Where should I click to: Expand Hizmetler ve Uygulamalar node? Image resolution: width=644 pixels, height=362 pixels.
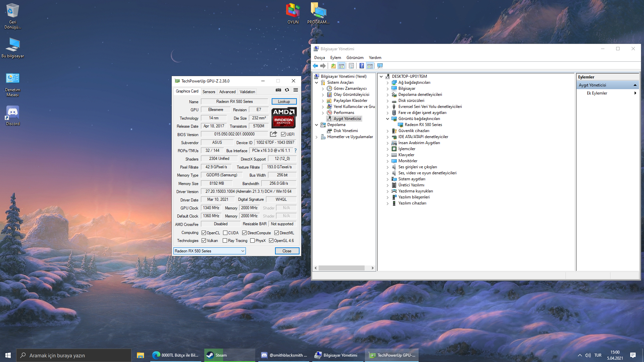coord(316,137)
